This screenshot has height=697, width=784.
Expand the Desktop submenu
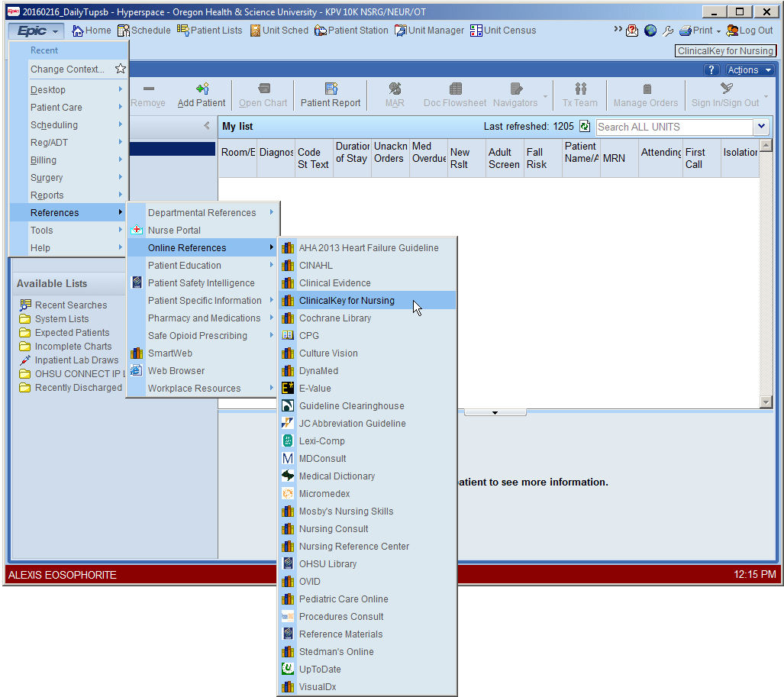(x=69, y=90)
